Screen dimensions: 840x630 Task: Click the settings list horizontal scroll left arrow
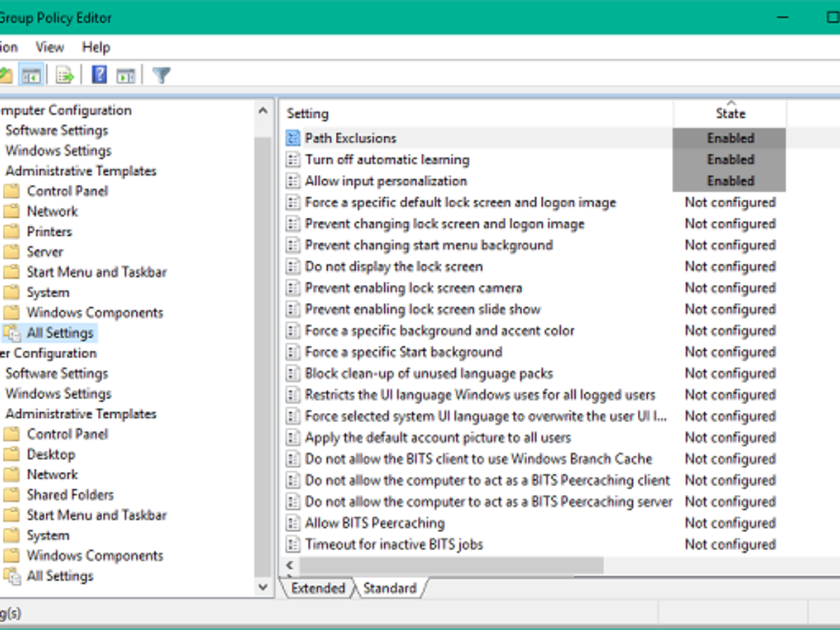[x=288, y=565]
